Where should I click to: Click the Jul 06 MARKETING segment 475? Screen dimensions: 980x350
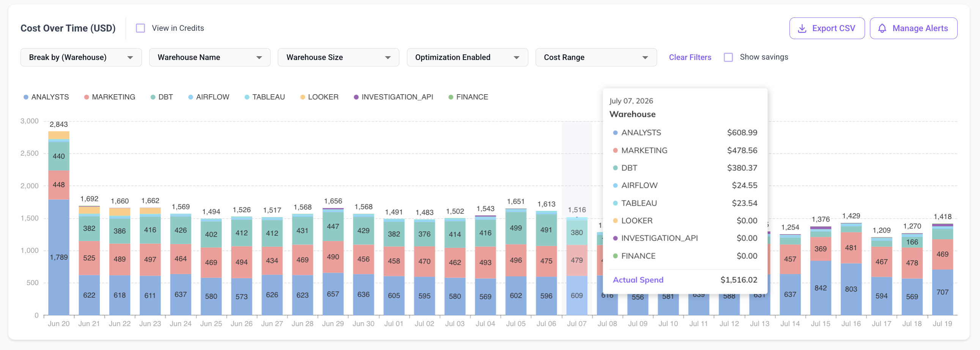point(546,261)
